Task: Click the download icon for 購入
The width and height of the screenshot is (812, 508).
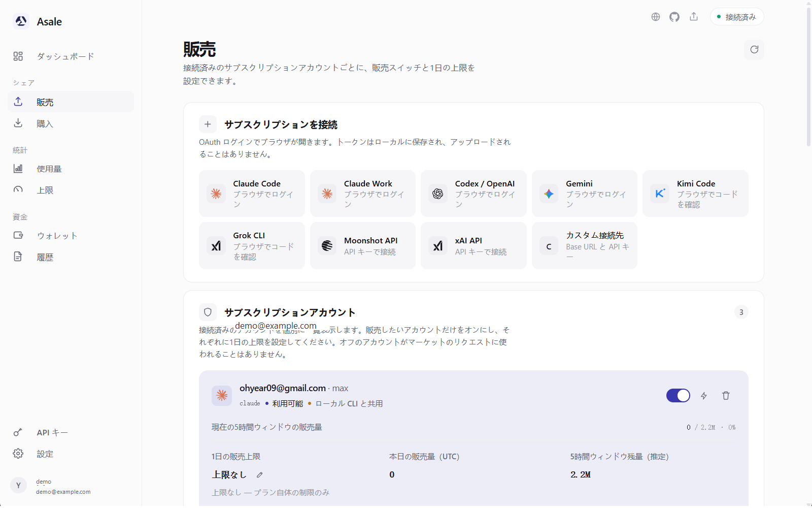Action: pyautogui.click(x=18, y=123)
